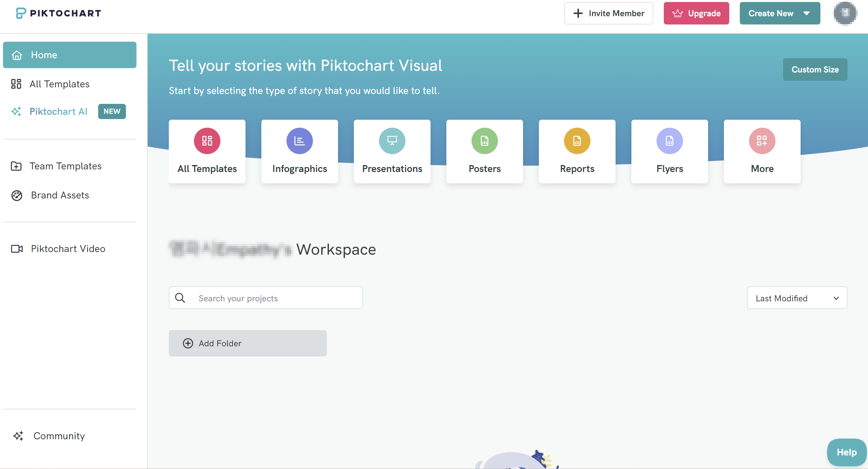
Task: Open the All Templates card label
Action: click(x=207, y=169)
